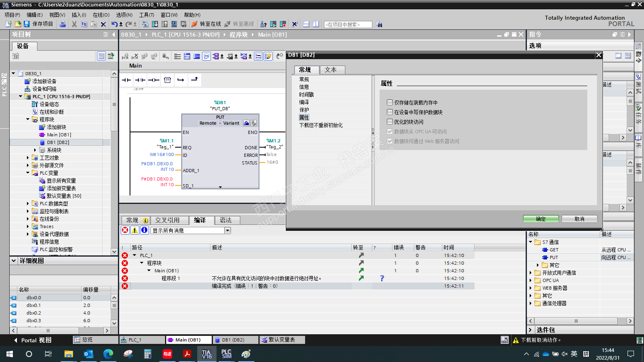Select 设备组态 in the project tree
Viewport: 644px width, 362px height.
point(49,104)
